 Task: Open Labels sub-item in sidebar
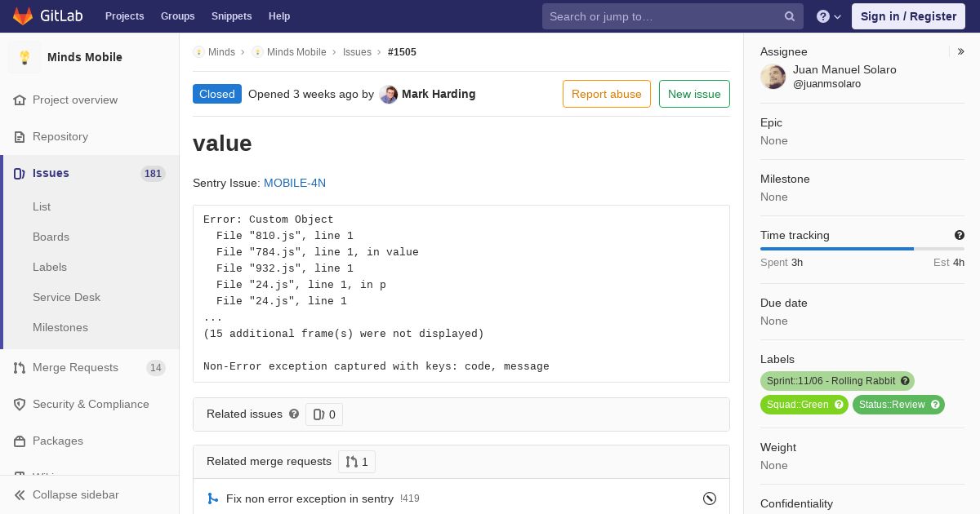(50, 267)
